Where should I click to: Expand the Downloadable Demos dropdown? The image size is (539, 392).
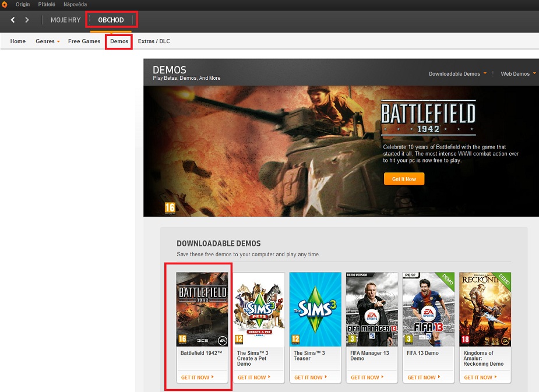pos(457,73)
